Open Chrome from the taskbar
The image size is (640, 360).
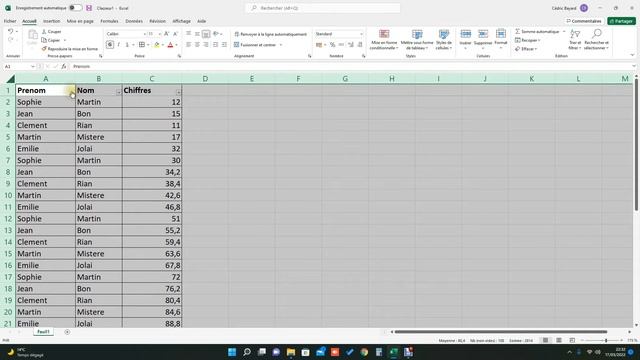364,352
